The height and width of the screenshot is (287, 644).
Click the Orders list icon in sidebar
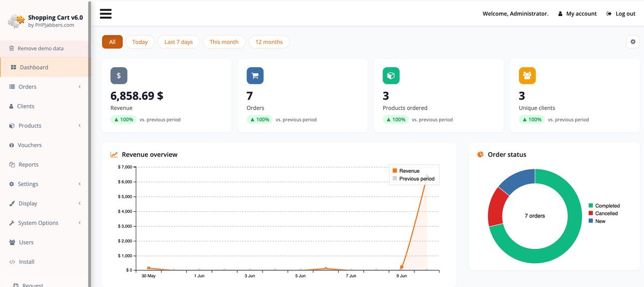pos(12,87)
